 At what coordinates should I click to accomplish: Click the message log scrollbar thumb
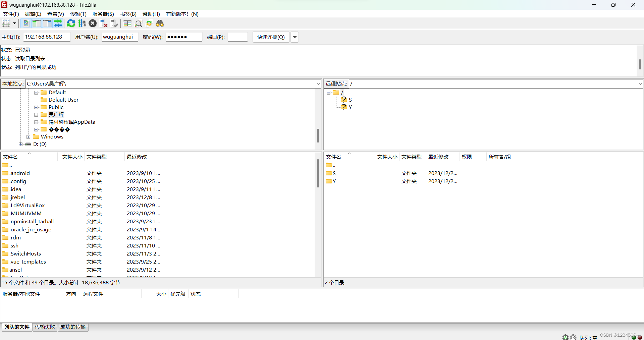[x=640, y=64]
